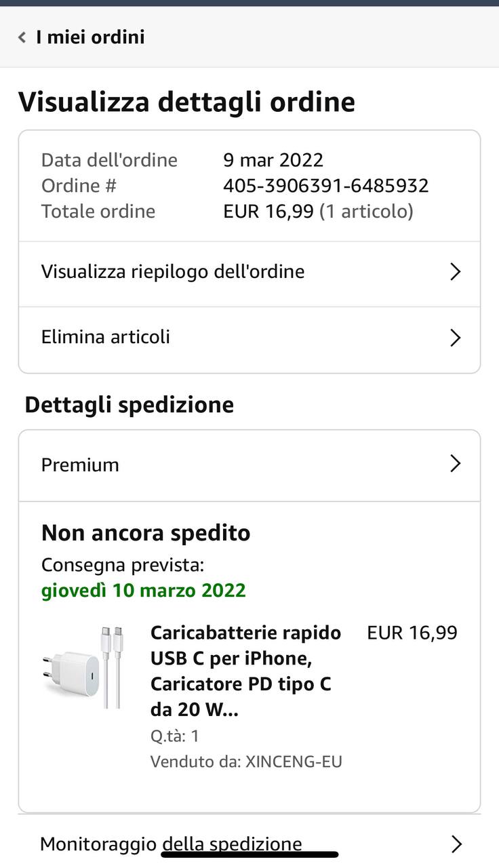This screenshot has width=499, height=868.
Task: Click the green delivery date giovedì 10 marzo
Action: click(x=143, y=591)
